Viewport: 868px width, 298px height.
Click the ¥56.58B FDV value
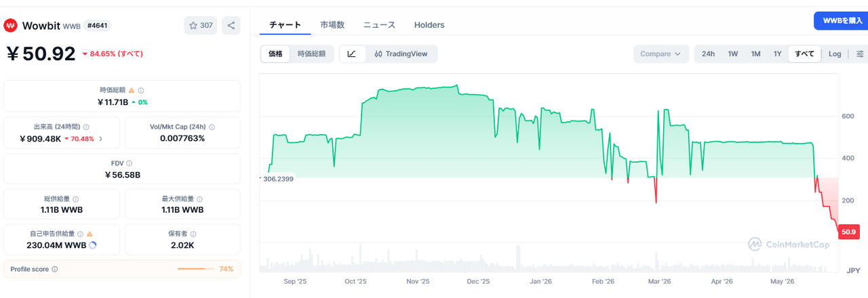point(123,175)
